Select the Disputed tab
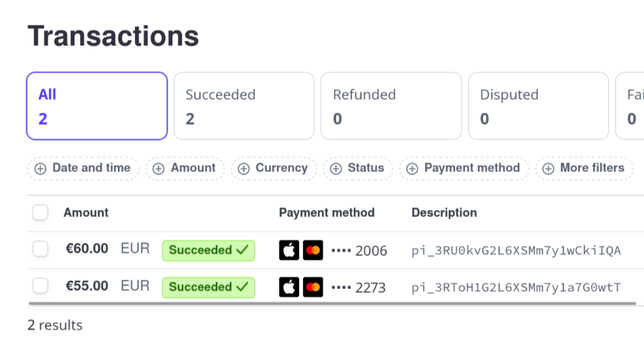The image size is (644, 344). pyautogui.click(x=538, y=106)
